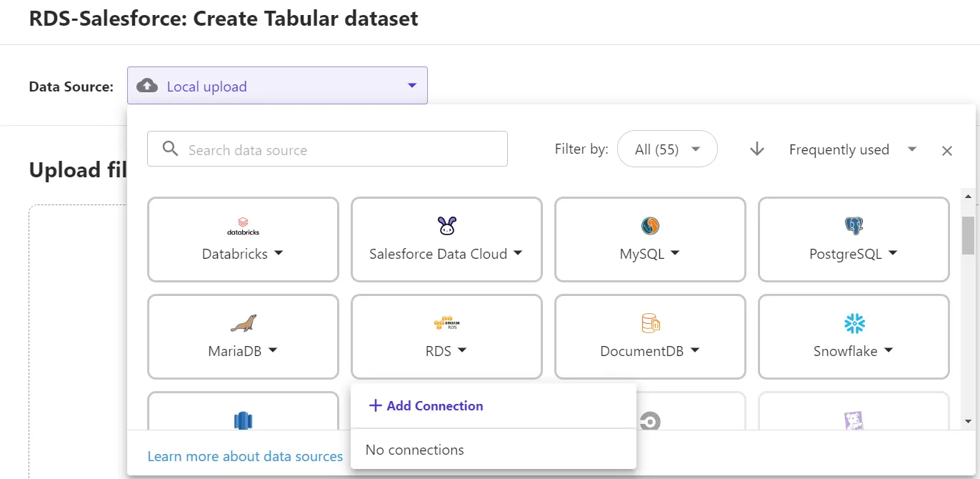Screen dimensions: 980x479
Task: Click the DocumentDB database icon
Action: tap(650, 323)
